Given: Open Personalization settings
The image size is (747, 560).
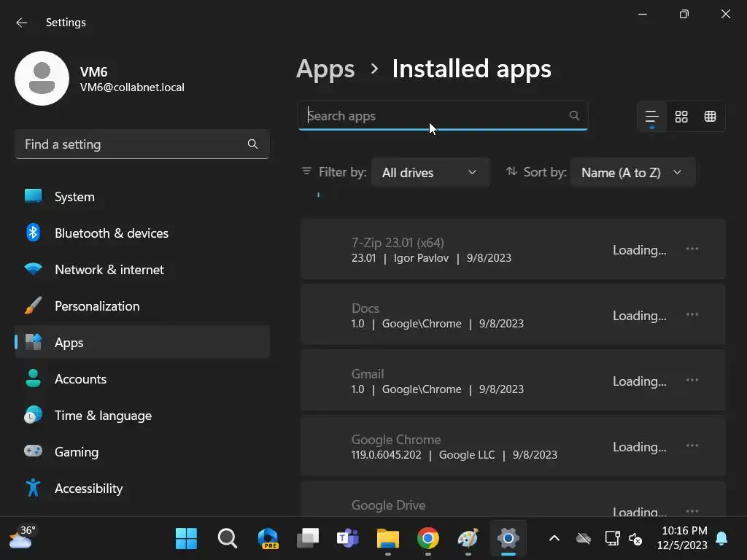Looking at the screenshot, I should [142, 306].
